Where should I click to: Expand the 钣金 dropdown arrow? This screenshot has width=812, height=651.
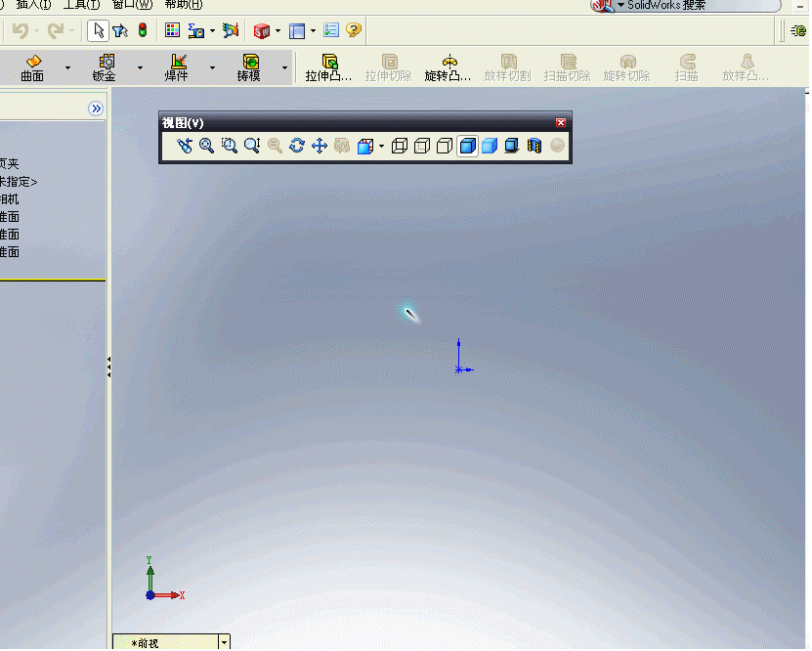[x=140, y=67]
